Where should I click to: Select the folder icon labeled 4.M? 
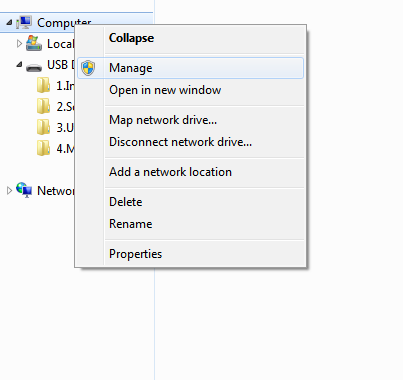tap(43, 148)
